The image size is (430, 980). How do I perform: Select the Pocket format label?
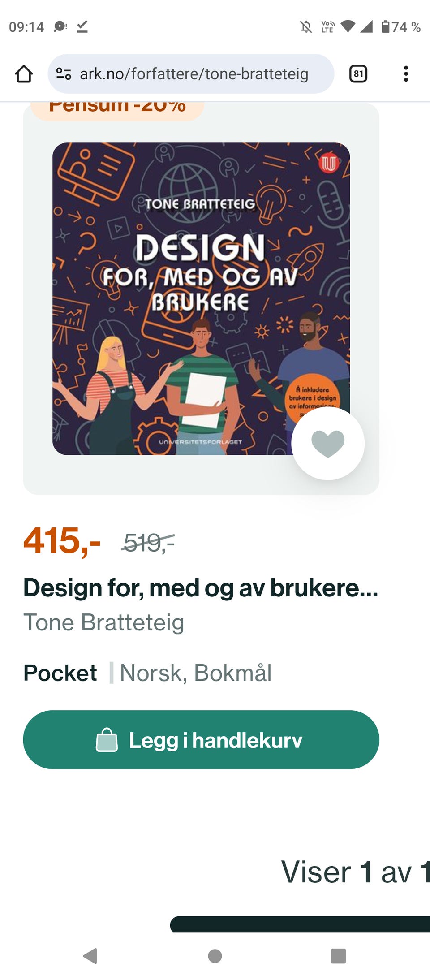[x=60, y=673]
